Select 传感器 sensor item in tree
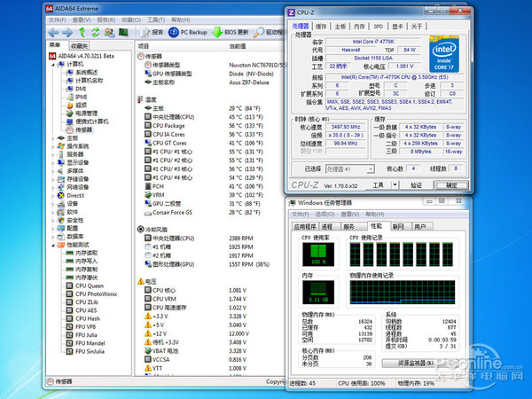 tap(83, 129)
